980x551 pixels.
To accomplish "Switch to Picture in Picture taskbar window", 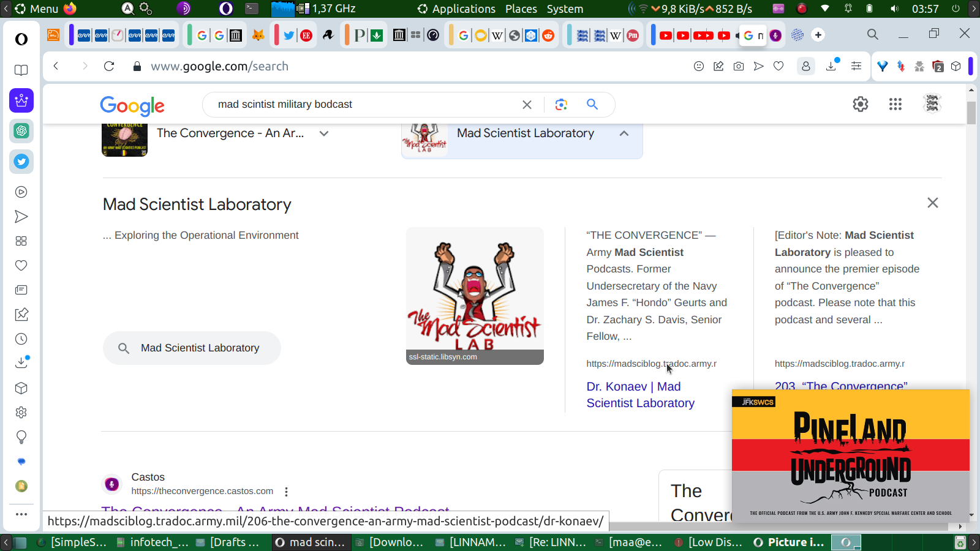I will pos(789,542).
